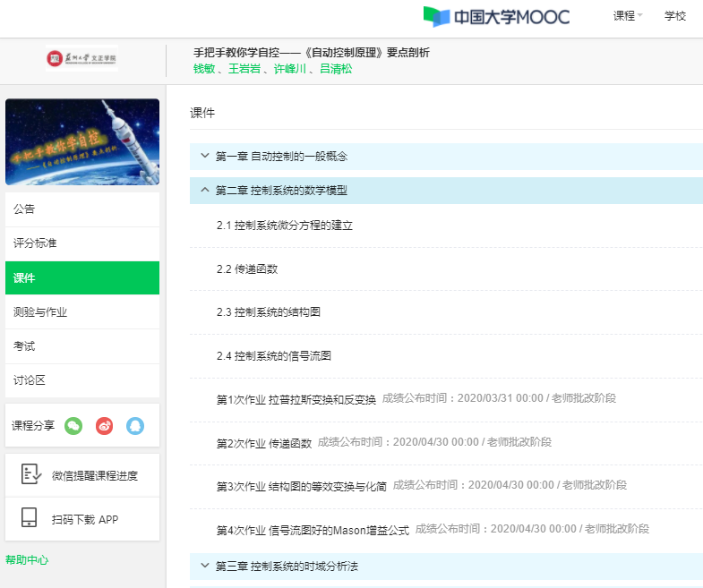Share course via WeChat icon
703x588 pixels.
click(73, 426)
